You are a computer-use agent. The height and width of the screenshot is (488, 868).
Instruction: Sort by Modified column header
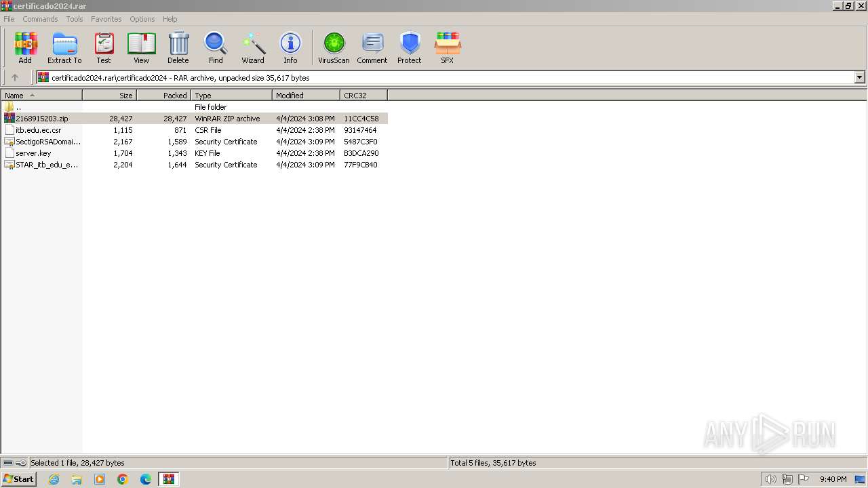point(307,96)
